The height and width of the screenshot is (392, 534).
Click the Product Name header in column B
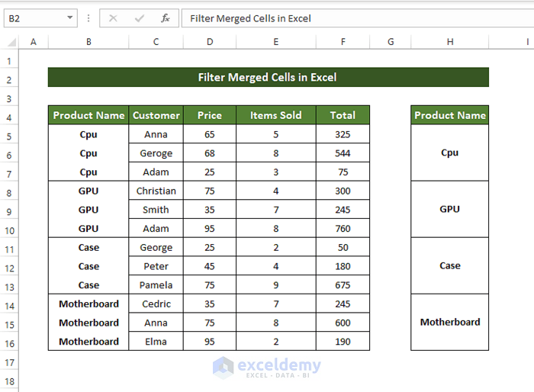point(88,115)
